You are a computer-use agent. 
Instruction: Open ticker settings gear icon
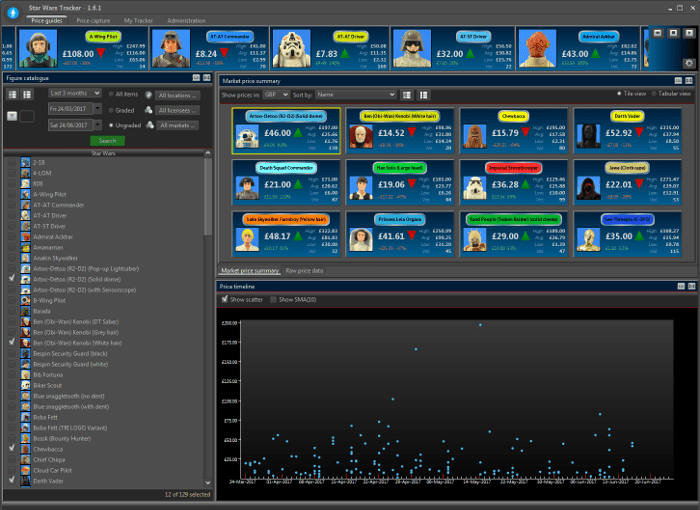pyautogui.click(x=689, y=63)
